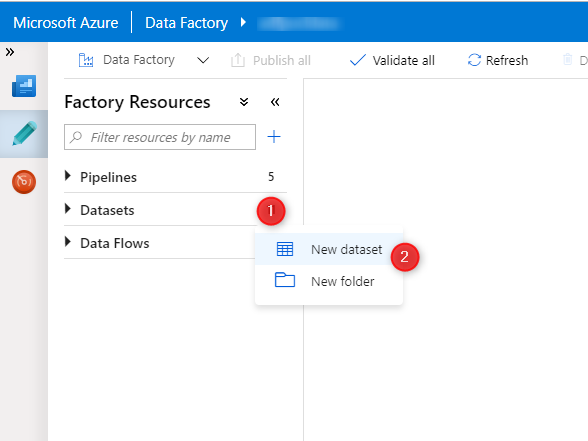This screenshot has width=588, height=441.
Task: Click the Data Factory breadcrumb in header
Action: (x=186, y=23)
